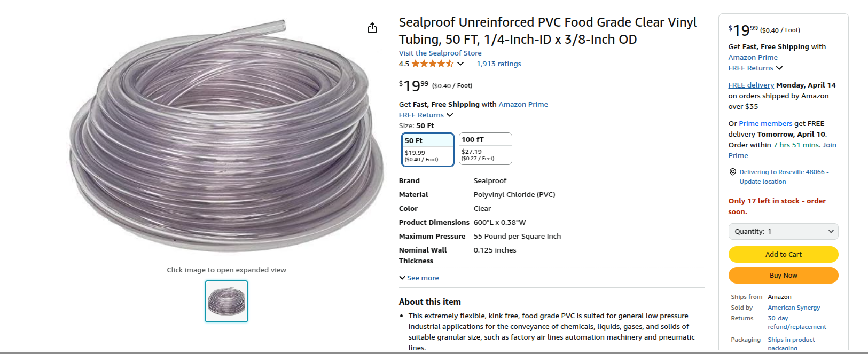Open the Quantity dropdown
Image resolution: width=868 pixels, height=354 pixels.
[x=783, y=231]
